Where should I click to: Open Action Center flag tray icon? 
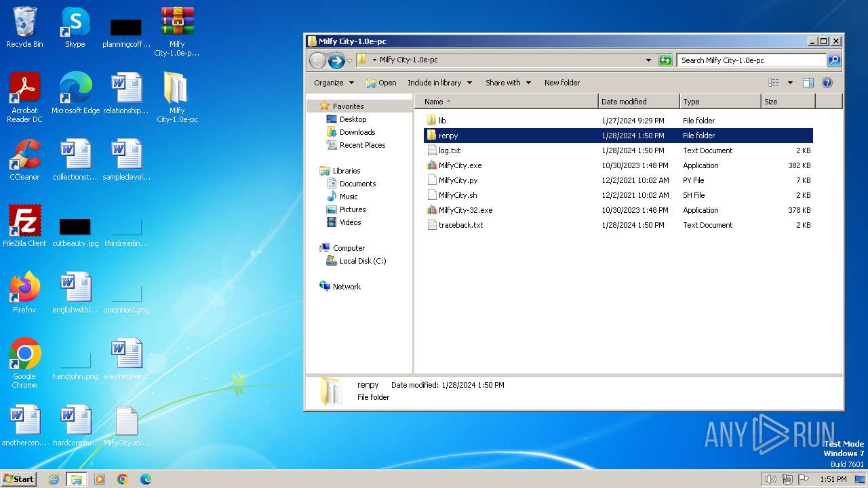point(804,479)
